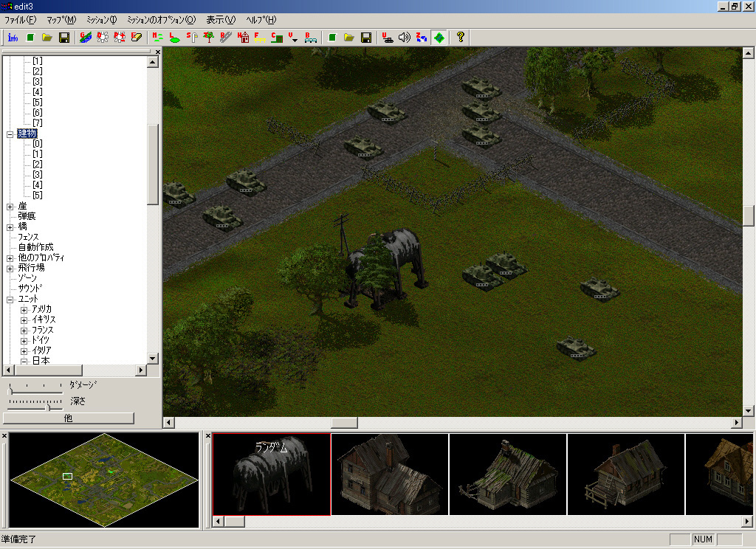Viewport: 756px width, 549px height.
Task: Toggle the green minimap diamond button
Action: (439, 38)
